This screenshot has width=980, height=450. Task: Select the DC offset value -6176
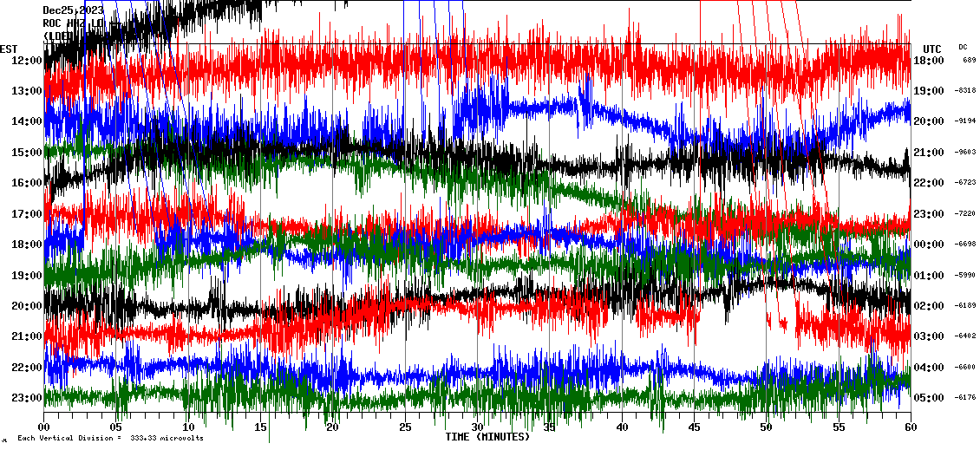coord(965,398)
